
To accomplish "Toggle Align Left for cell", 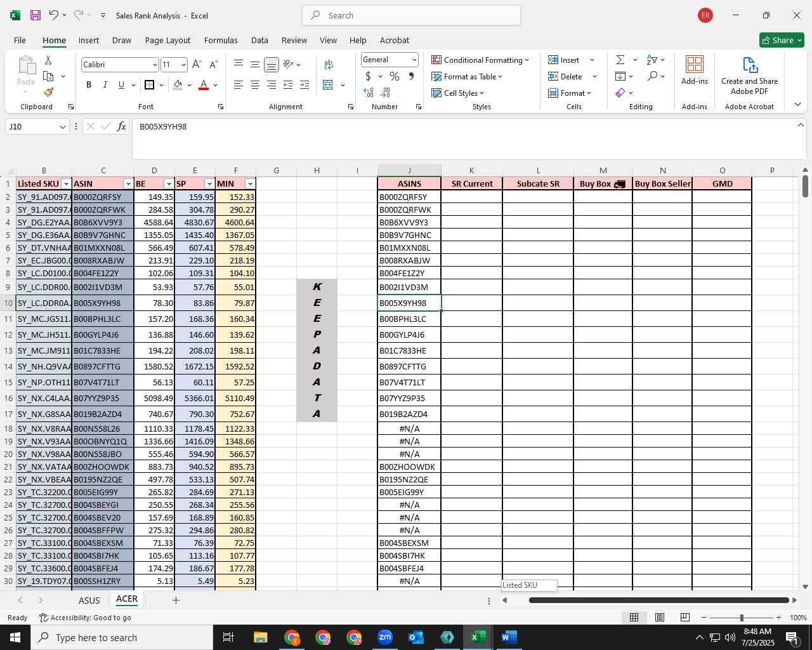I will (x=239, y=84).
